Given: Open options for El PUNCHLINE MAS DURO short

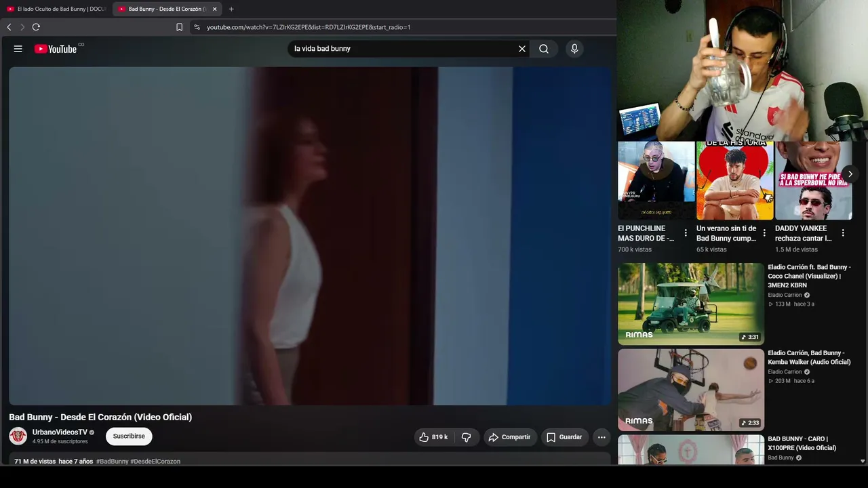Looking at the screenshot, I should point(686,233).
